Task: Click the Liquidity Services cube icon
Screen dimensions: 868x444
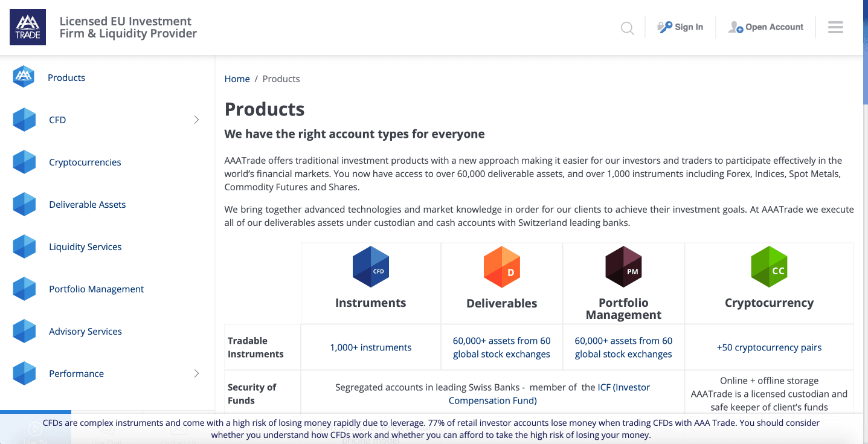Action: click(x=24, y=246)
